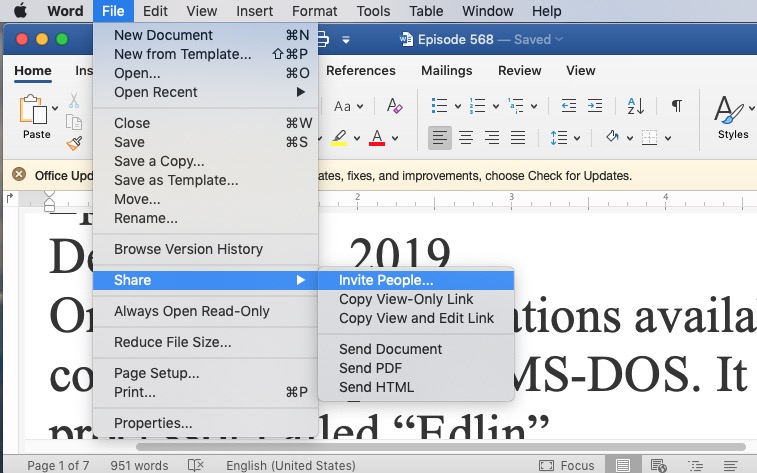Select the Cut scissors icon
This screenshot has width=757, height=473.
pyautogui.click(x=73, y=100)
